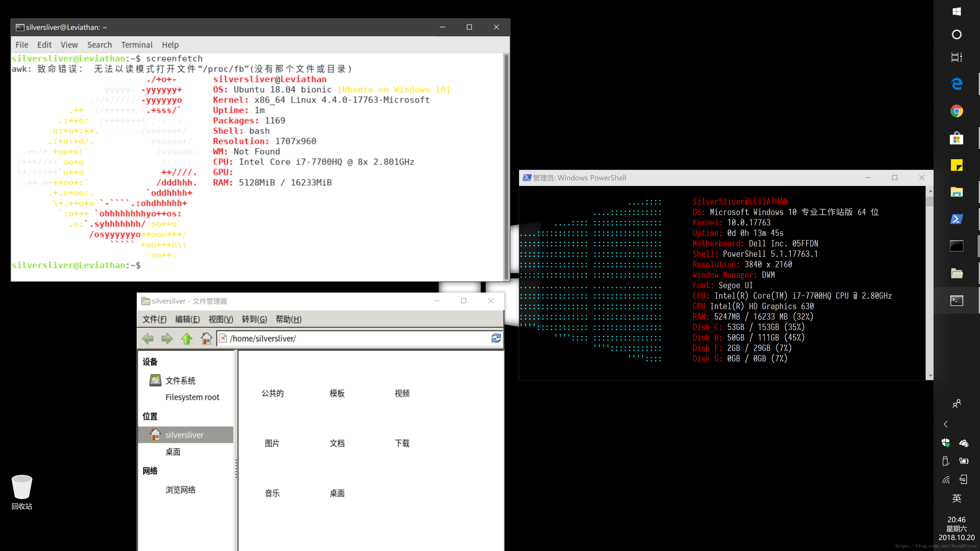Switch to PowerShell via taskbar icon
This screenshot has height=551, width=980.
pyautogui.click(x=957, y=219)
